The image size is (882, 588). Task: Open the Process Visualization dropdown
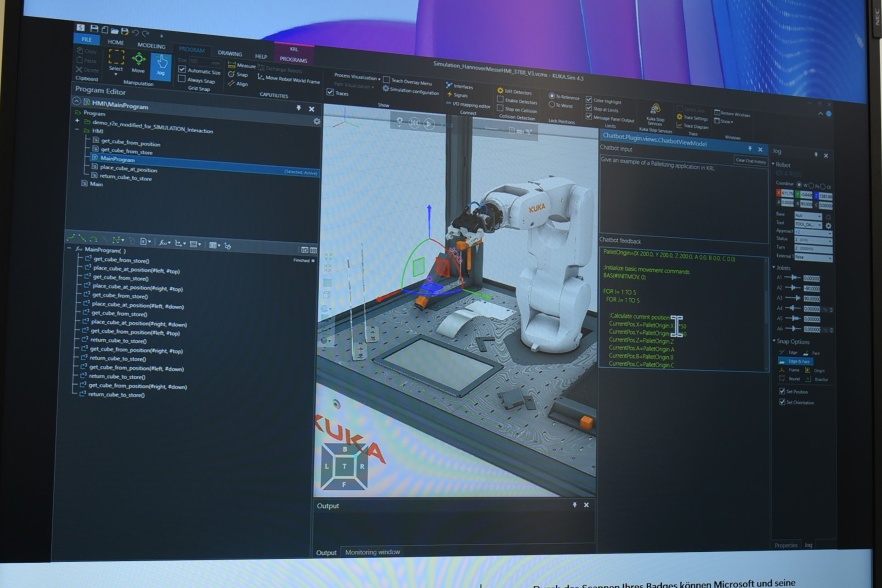click(x=357, y=77)
